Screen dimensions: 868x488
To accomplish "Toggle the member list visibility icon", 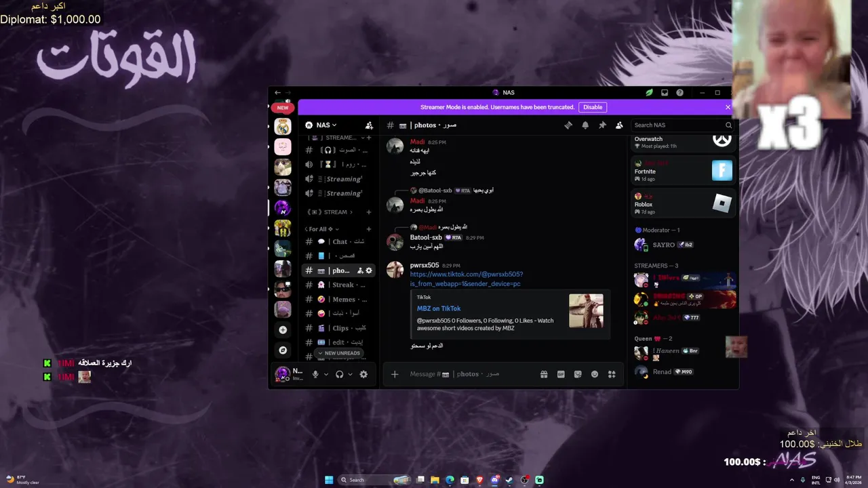I will point(619,125).
